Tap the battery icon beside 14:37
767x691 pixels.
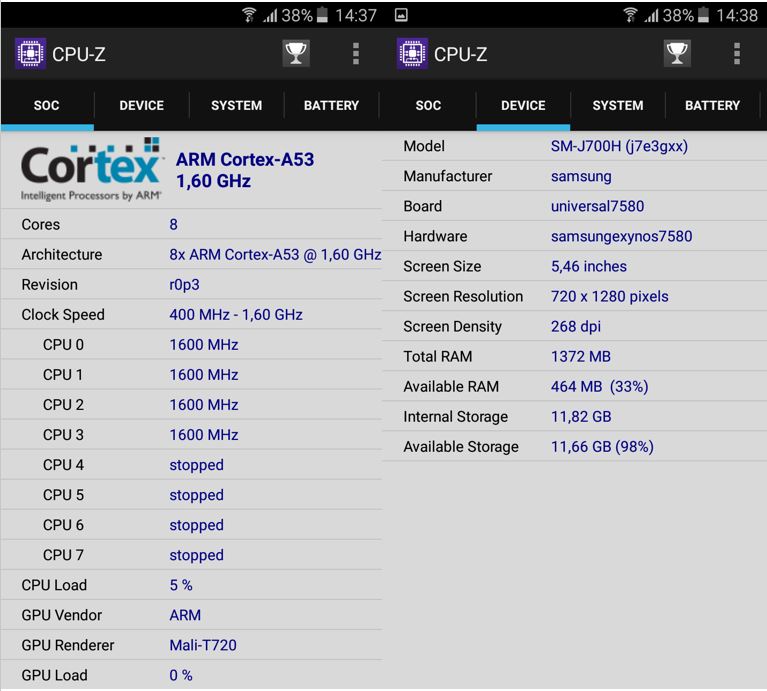pos(322,15)
